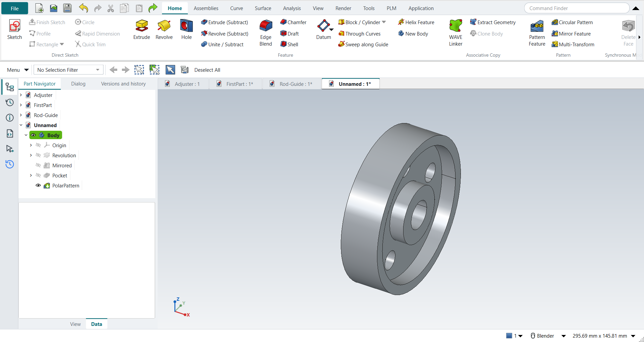Image resolution: width=644 pixels, height=342 pixels.
Task: Apply Edge Blend tool
Action: click(266, 33)
